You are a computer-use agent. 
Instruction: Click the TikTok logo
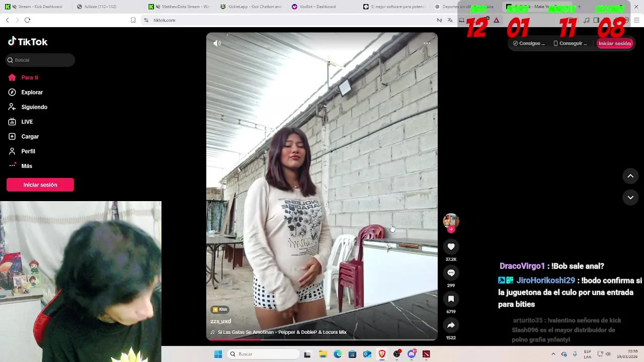click(x=28, y=42)
